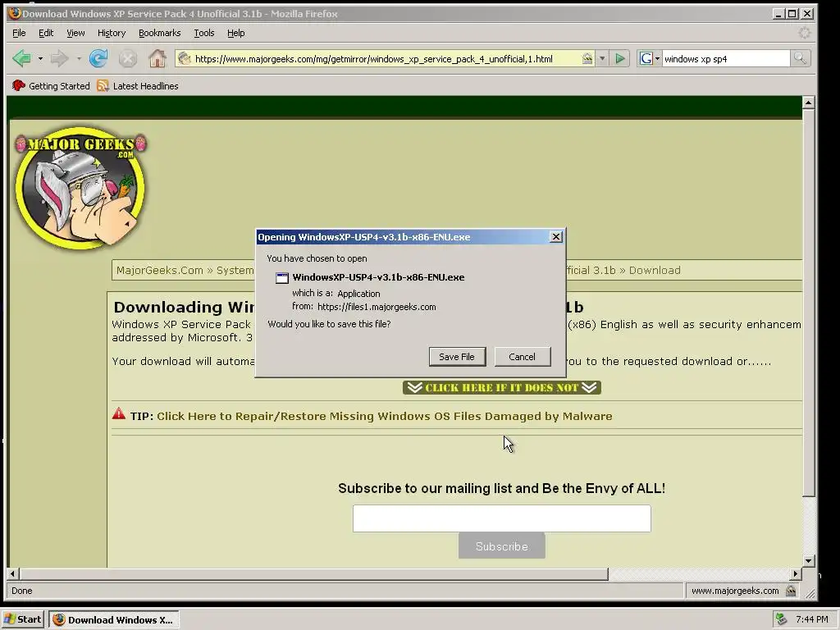Click the vertical scrollbar thumb
The height and width of the screenshot is (630, 840).
[808, 303]
